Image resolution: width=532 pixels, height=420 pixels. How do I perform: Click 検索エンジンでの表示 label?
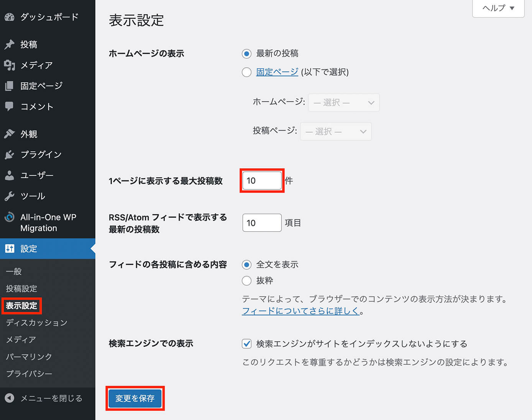[x=151, y=344]
